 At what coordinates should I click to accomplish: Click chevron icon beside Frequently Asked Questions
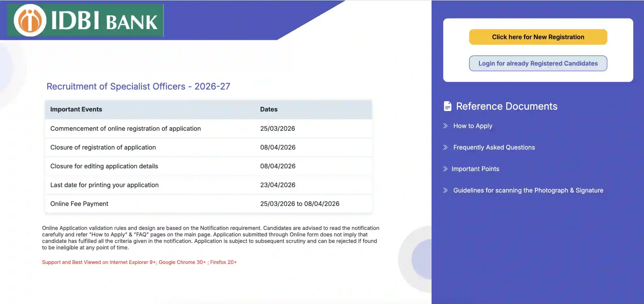445,147
